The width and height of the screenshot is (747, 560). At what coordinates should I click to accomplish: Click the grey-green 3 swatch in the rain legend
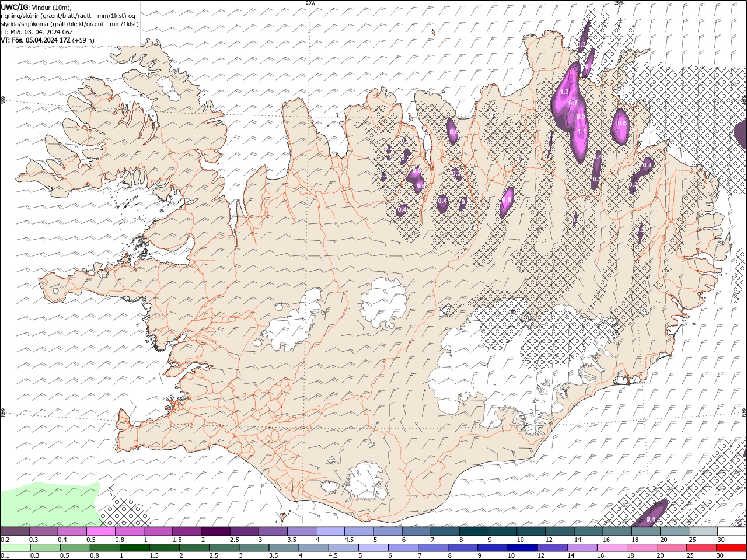click(253, 548)
